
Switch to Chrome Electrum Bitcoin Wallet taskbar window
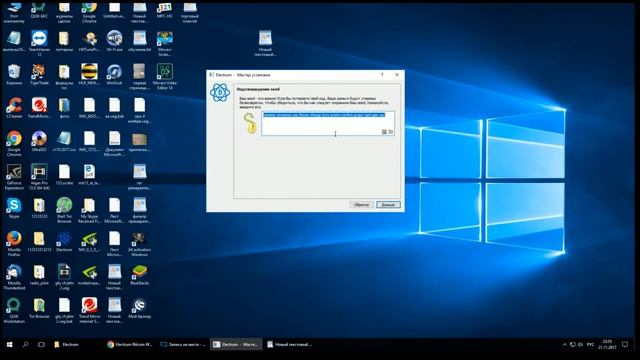click(x=130, y=344)
